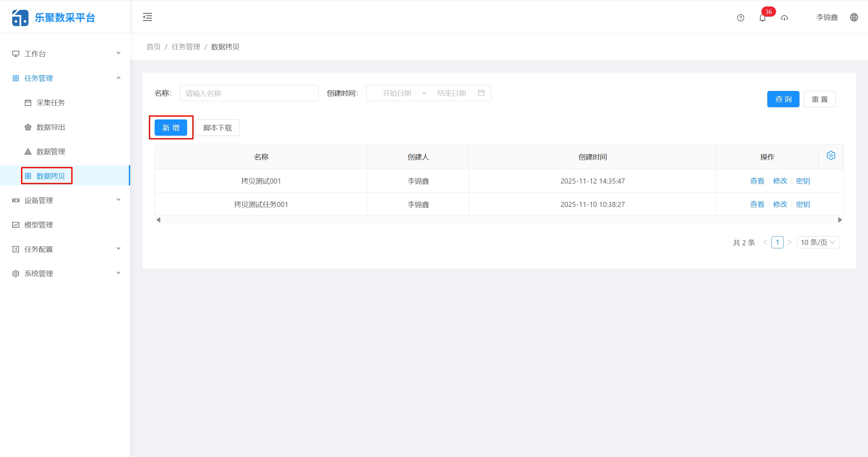
Task: Open the help question-mark icon
Action: 741,18
